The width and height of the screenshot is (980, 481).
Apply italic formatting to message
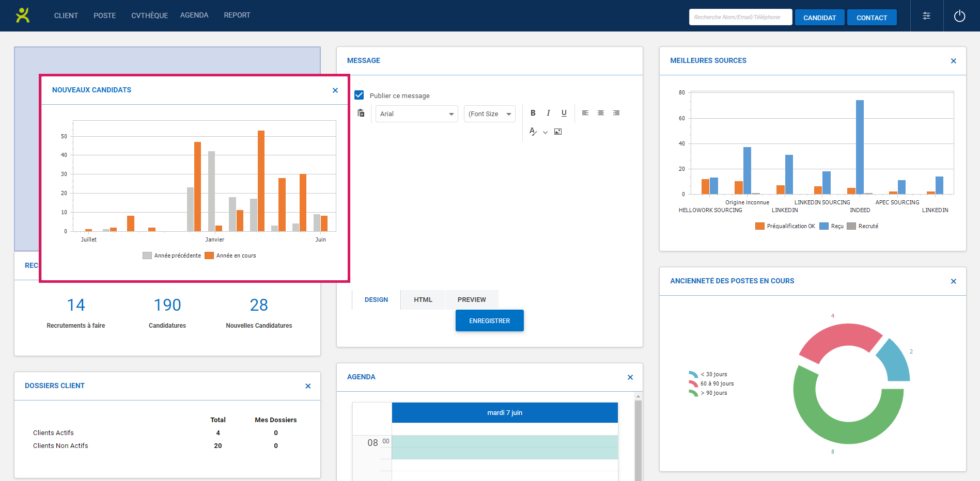click(x=548, y=113)
